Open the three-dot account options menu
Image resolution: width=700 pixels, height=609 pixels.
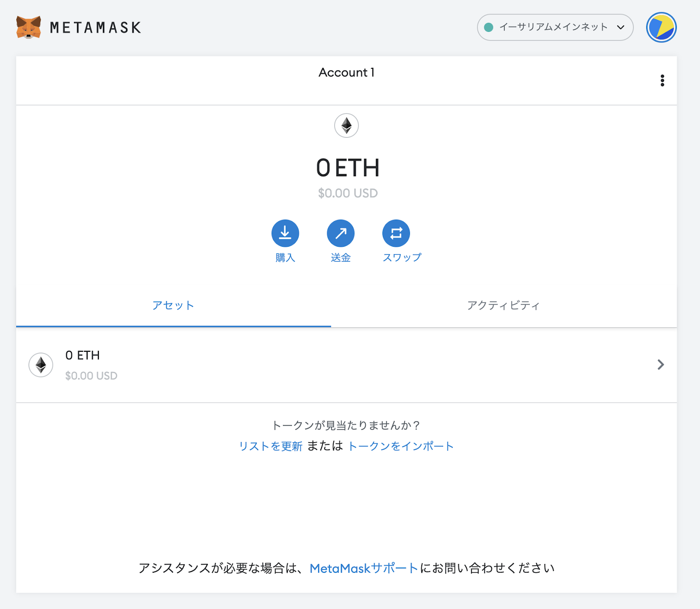pos(662,80)
